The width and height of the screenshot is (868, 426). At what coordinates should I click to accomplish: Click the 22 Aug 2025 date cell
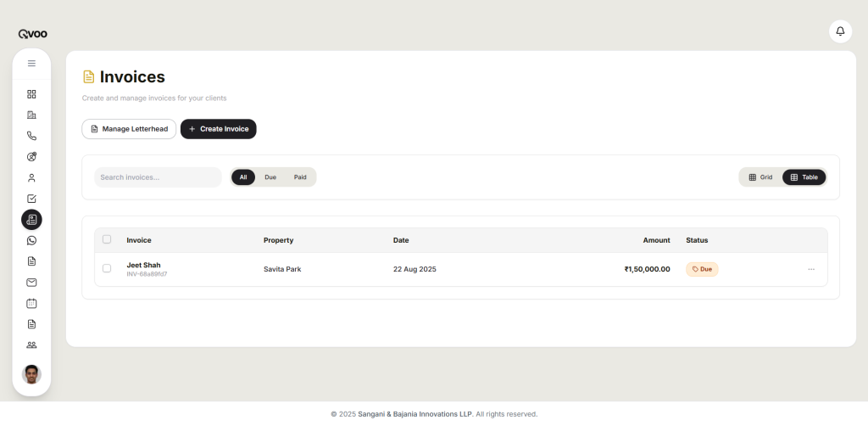pyautogui.click(x=415, y=269)
